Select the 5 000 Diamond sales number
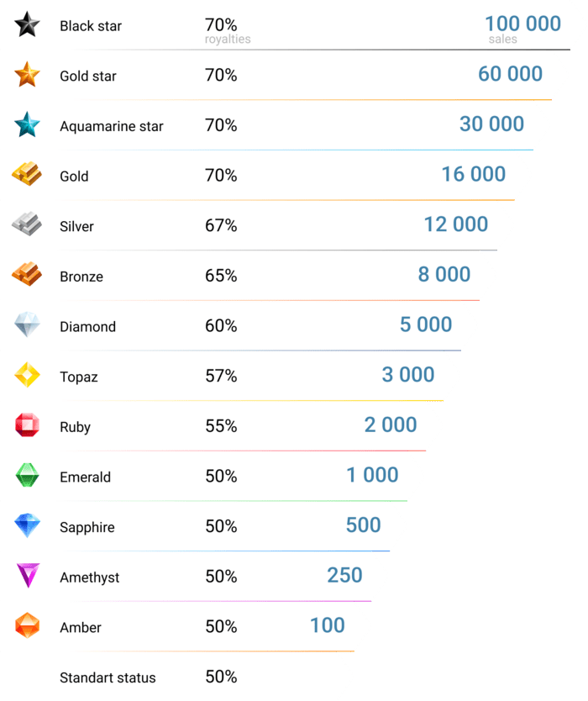Screen dimensions: 588x701 (x=426, y=324)
